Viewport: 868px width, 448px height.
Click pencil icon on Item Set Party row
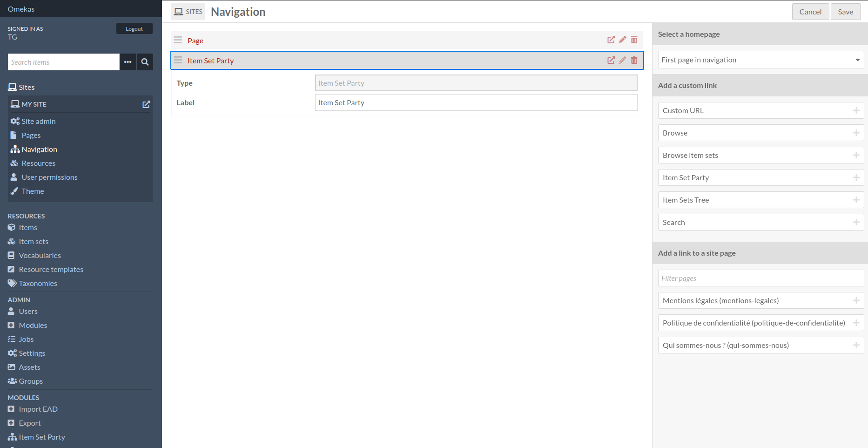pyautogui.click(x=622, y=60)
